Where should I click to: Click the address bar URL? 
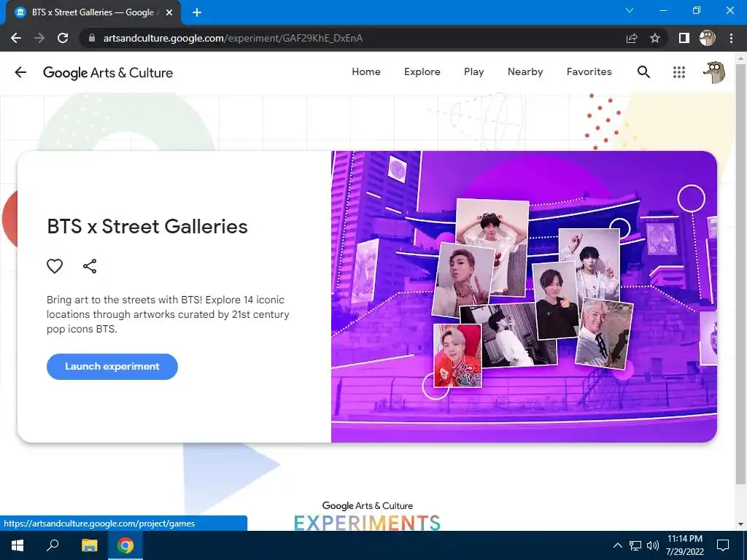233,38
